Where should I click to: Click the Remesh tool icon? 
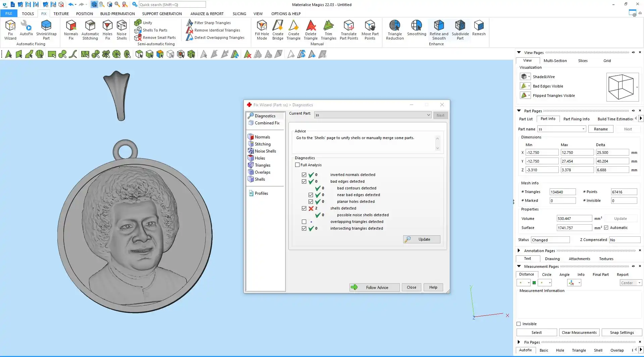pyautogui.click(x=479, y=28)
